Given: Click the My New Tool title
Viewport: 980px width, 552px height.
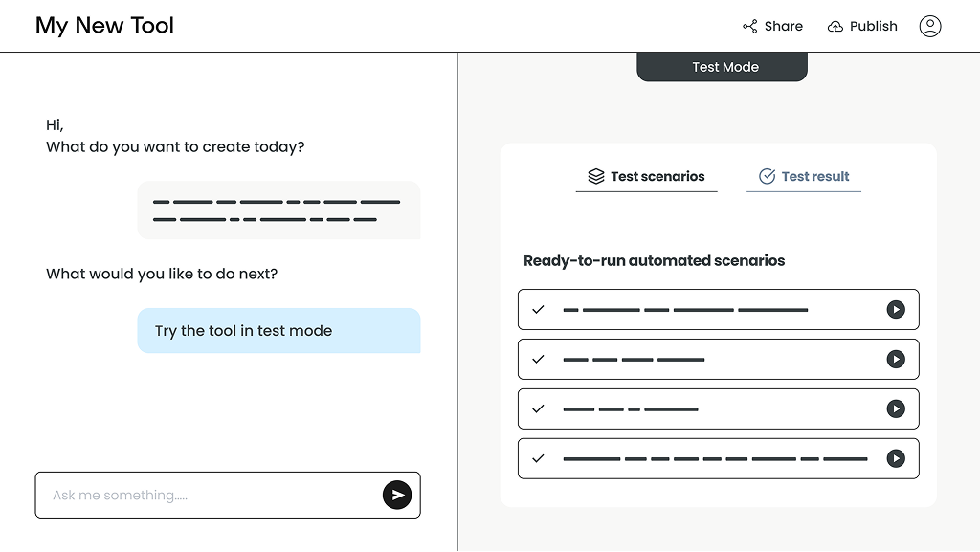Looking at the screenshot, I should [x=104, y=26].
